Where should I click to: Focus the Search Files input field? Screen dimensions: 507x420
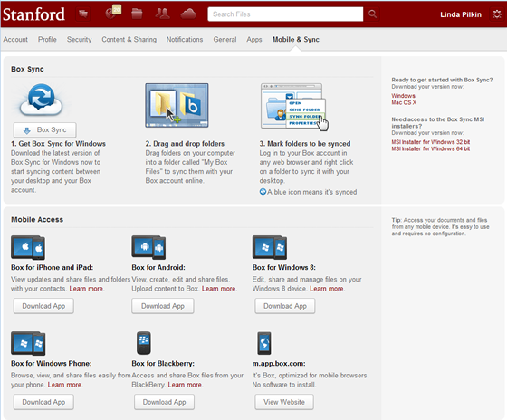pos(285,14)
